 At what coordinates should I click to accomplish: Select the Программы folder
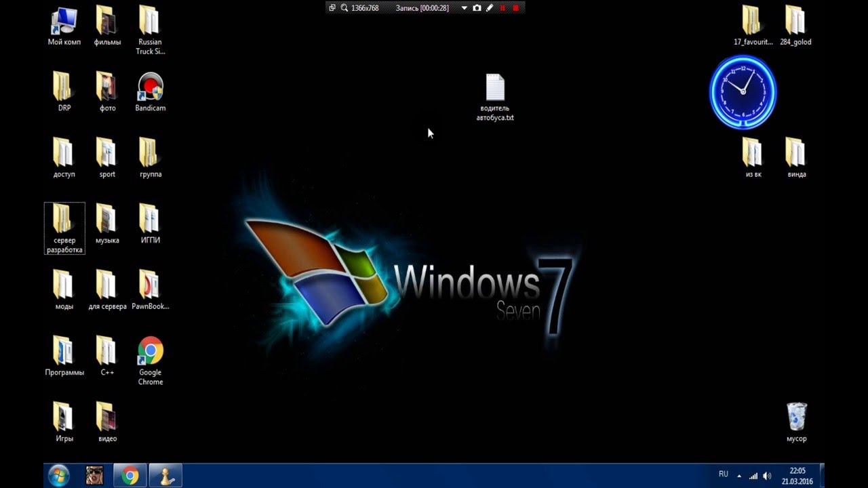click(x=64, y=356)
